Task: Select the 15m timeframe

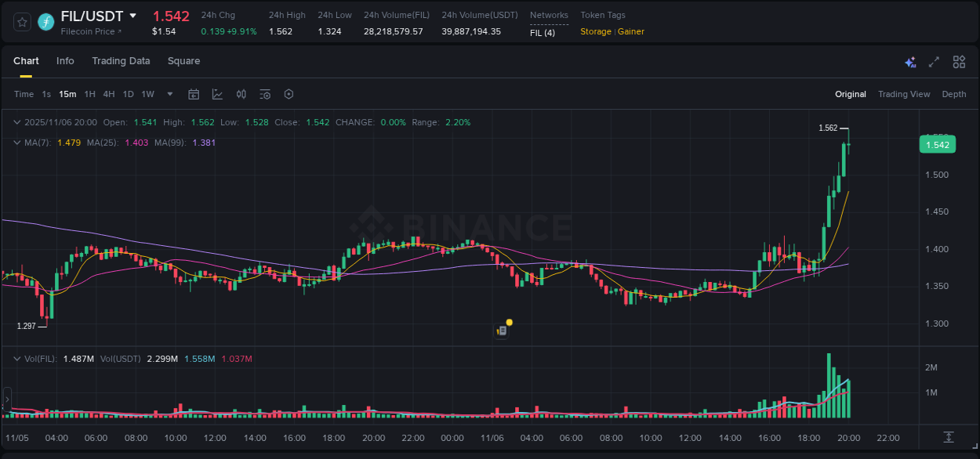Action: [x=67, y=94]
